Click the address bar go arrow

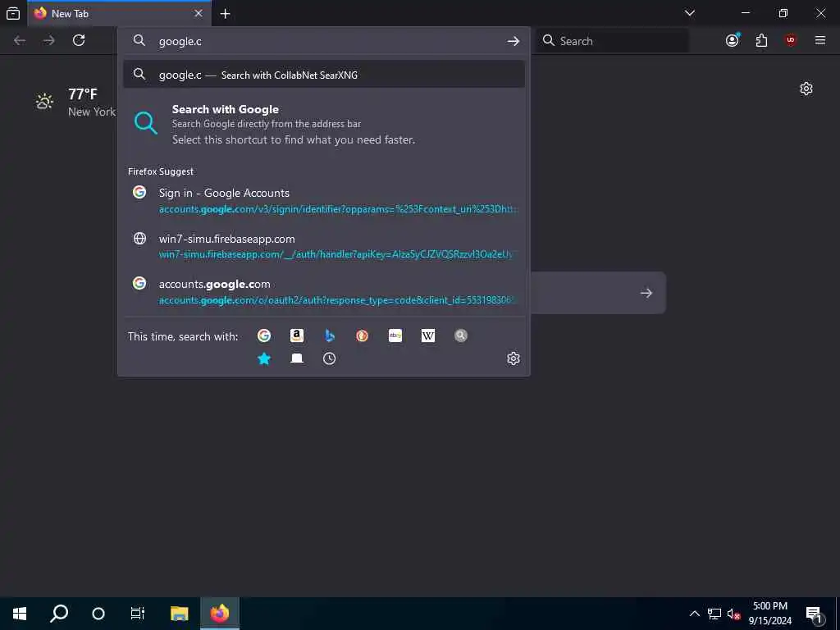[x=514, y=41]
